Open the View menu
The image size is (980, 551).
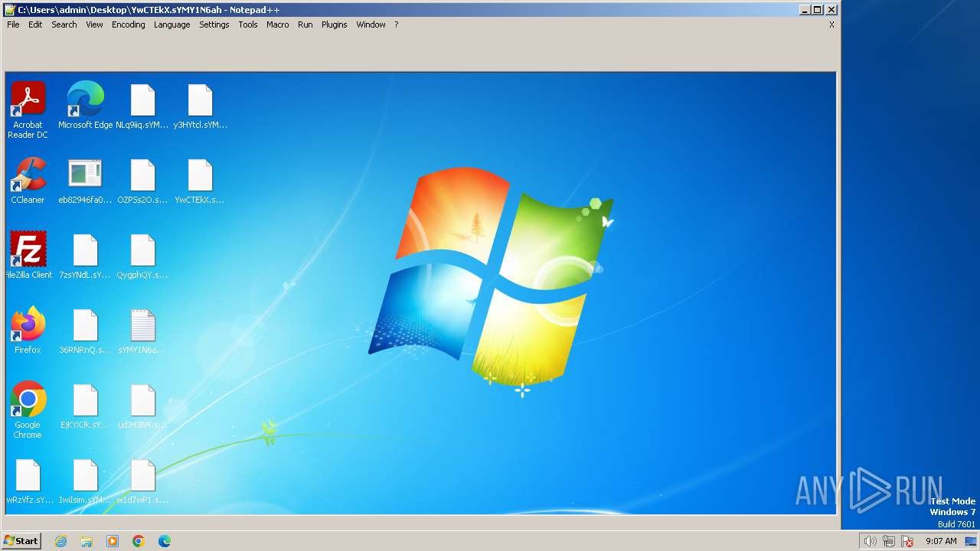(94, 24)
